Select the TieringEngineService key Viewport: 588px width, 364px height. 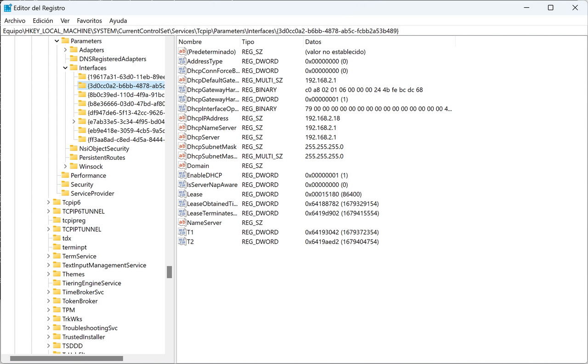pyautogui.click(x=92, y=283)
